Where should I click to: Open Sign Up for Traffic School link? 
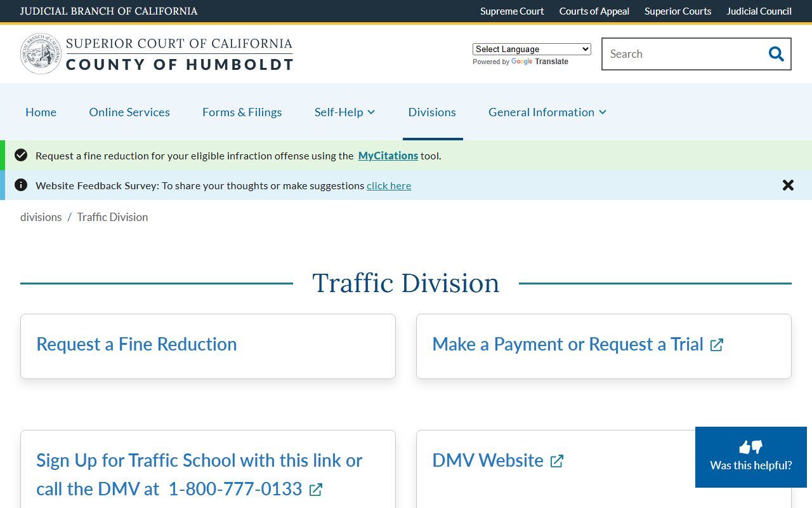pyautogui.click(x=199, y=474)
